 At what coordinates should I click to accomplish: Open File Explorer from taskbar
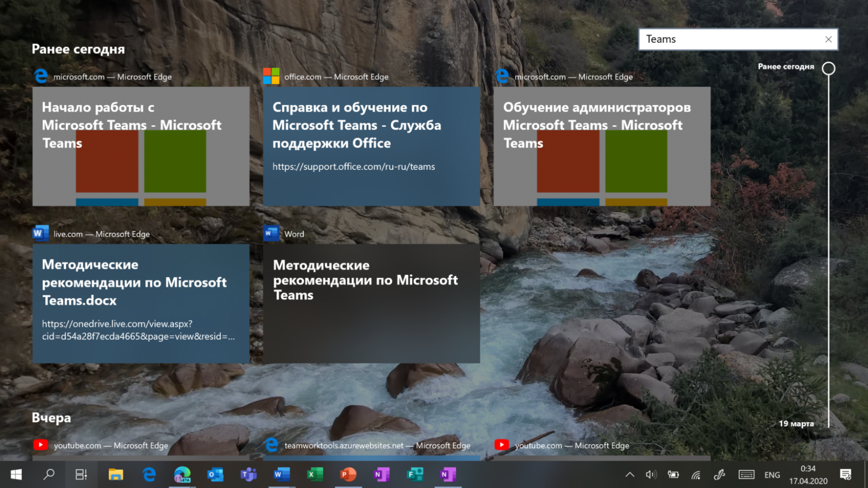coord(116,475)
